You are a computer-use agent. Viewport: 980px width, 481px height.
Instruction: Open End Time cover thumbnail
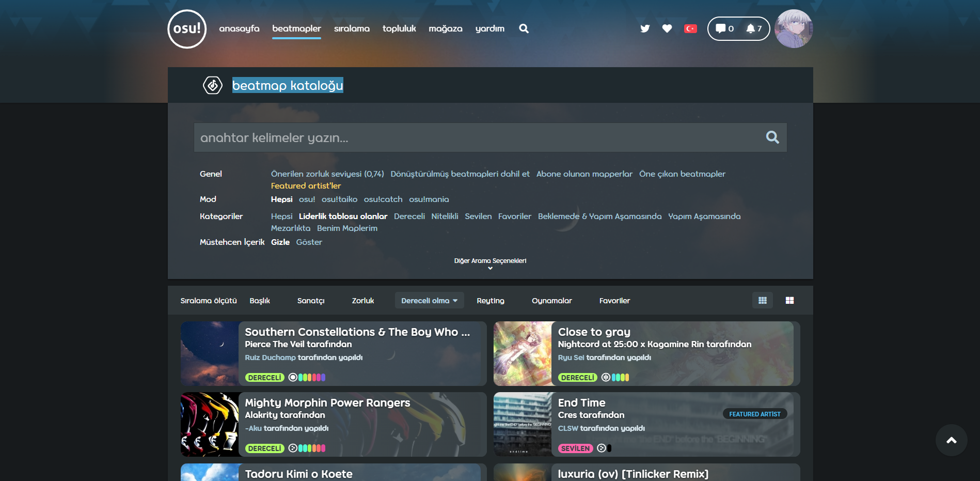click(523, 424)
